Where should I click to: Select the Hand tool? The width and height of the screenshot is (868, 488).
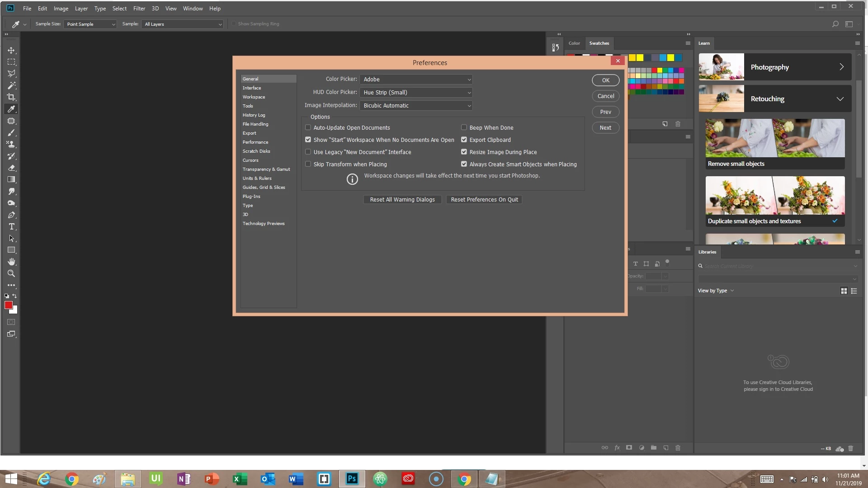click(11, 262)
